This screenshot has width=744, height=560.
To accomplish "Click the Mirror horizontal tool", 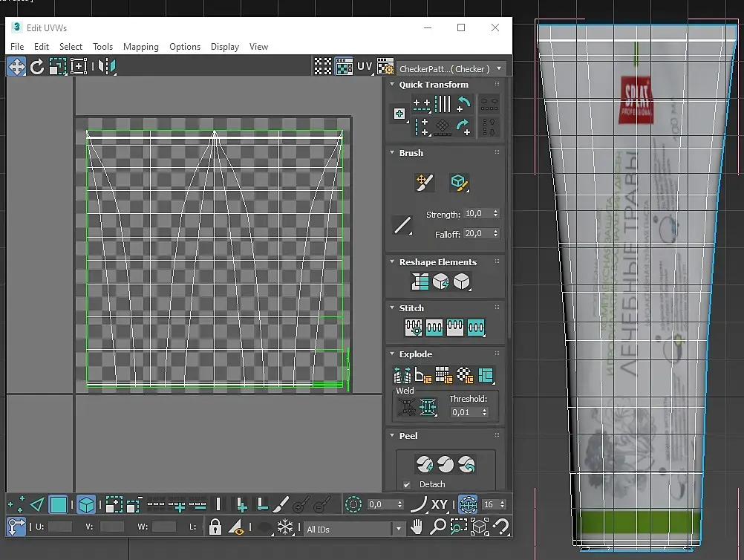I will coord(107,67).
